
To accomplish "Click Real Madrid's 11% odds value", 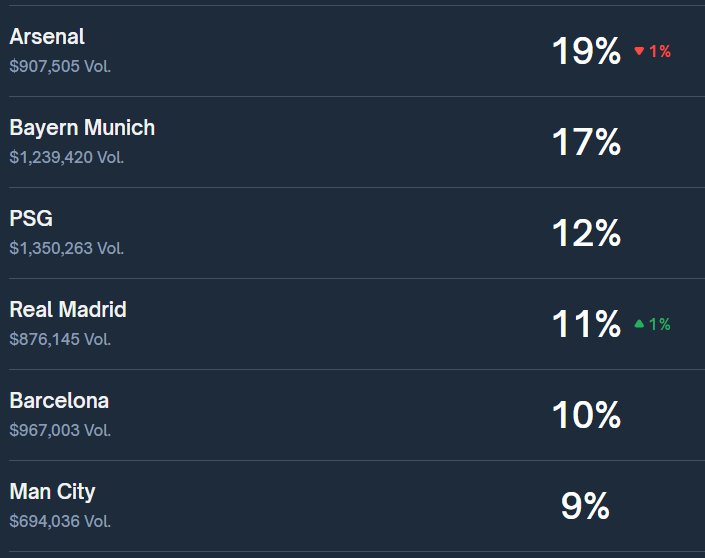I will (x=586, y=324).
